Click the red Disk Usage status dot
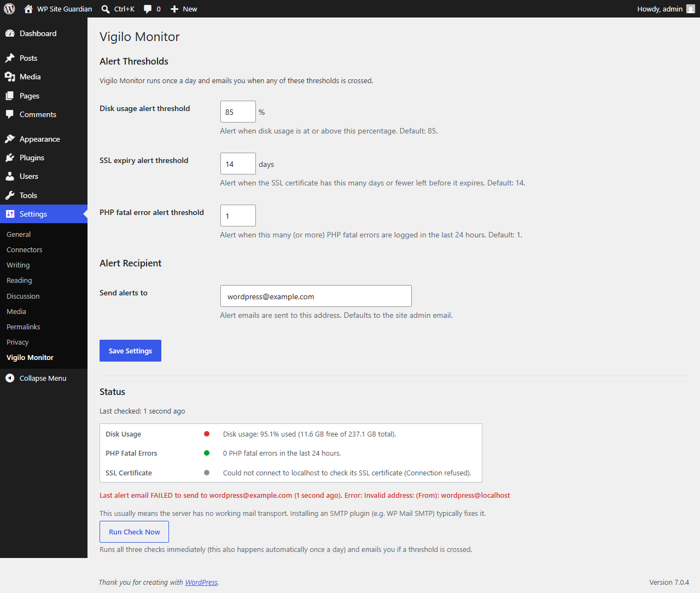Image resolution: width=700 pixels, height=593 pixels. point(207,434)
